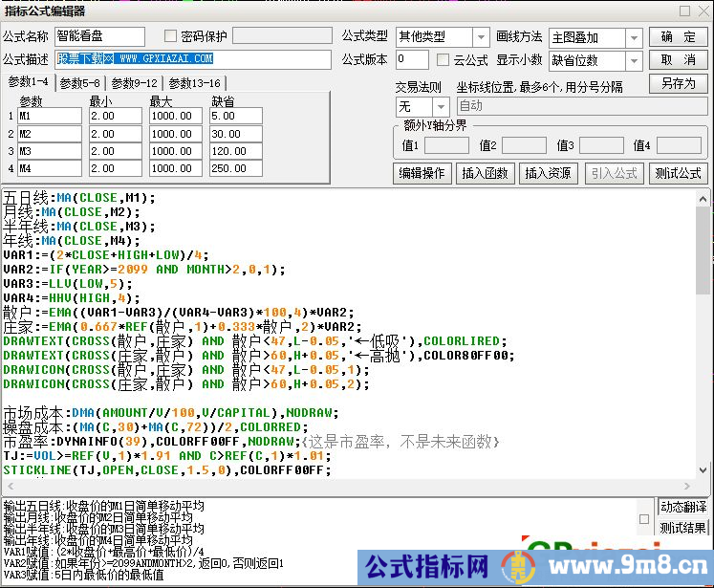The width and height of the screenshot is (714, 588).
Task: Click the 确定 button
Action: click(x=678, y=37)
